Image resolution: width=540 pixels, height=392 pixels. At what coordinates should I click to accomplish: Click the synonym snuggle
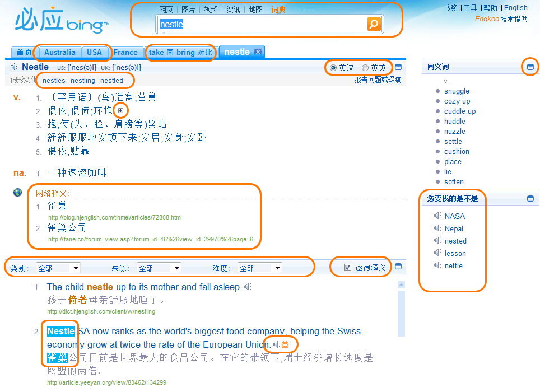[x=457, y=91]
